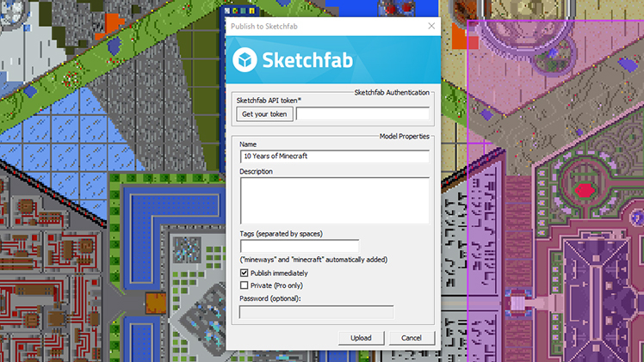Click the Model Properties group heading
The width and height of the screenshot is (644, 362).
tap(405, 136)
